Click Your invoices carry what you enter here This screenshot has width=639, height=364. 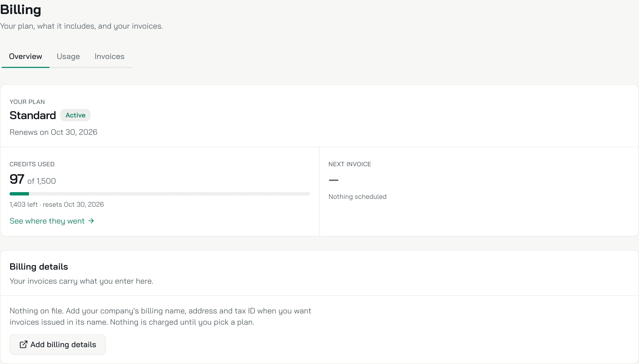(x=81, y=281)
